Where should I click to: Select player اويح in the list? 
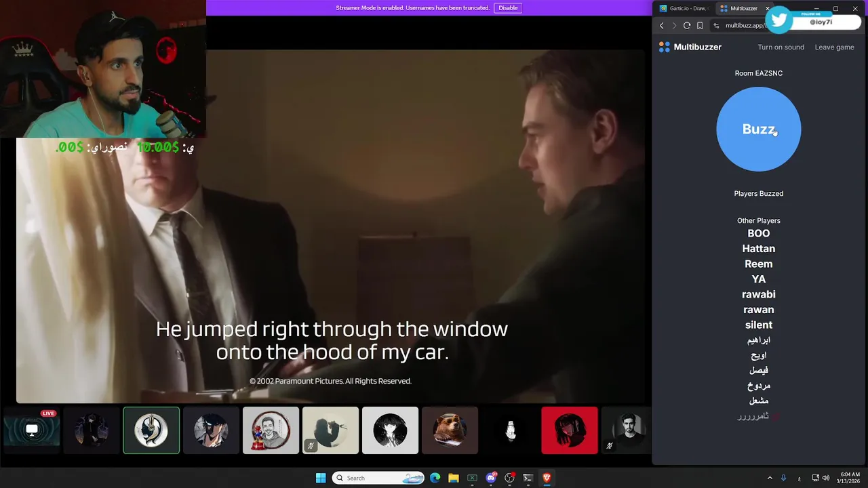(758, 355)
